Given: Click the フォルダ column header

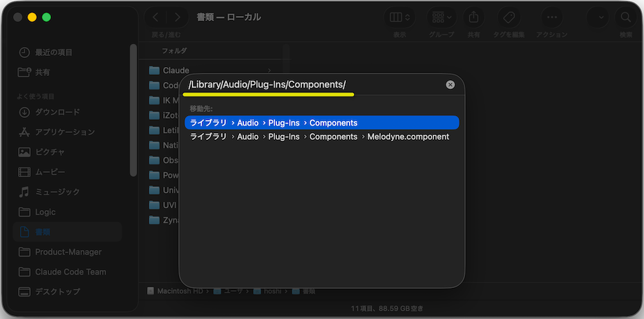Looking at the screenshot, I should tap(174, 50).
